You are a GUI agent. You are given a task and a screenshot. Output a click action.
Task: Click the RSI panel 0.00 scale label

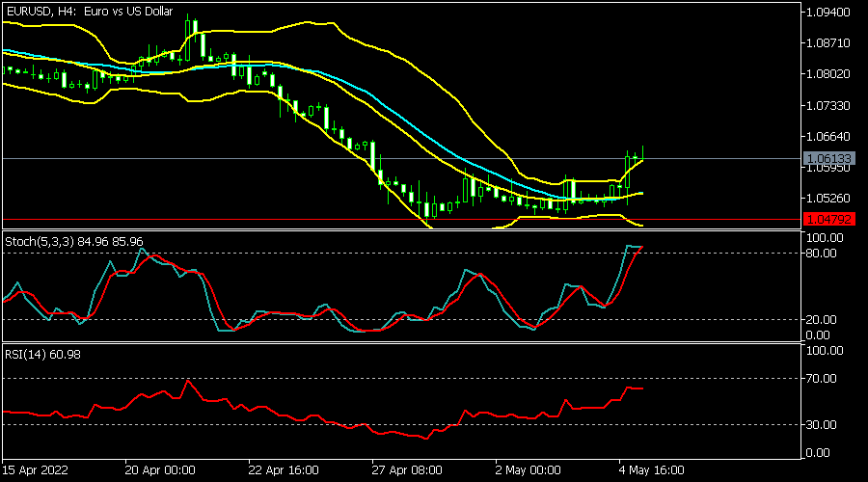(818, 453)
